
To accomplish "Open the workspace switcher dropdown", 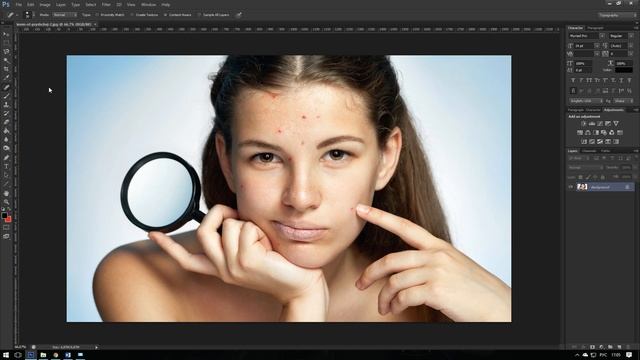I will click(x=618, y=15).
